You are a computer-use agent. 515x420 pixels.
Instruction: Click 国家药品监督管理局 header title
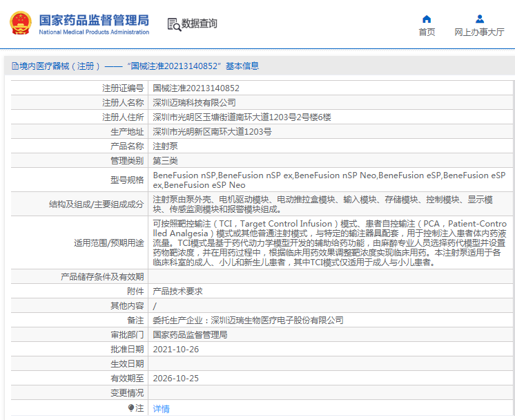[94, 20]
